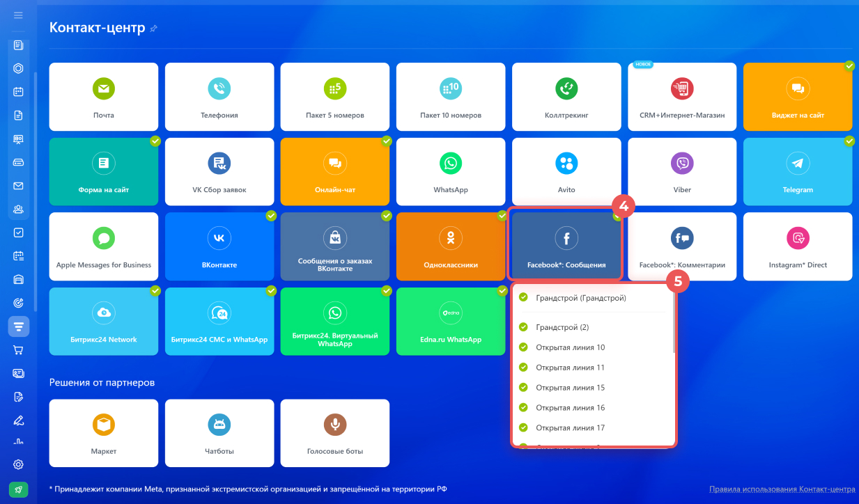Open CRM+Интернет-Магазин tile
The height and width of the screenshot is (504, 859).
tap(682, 97)
